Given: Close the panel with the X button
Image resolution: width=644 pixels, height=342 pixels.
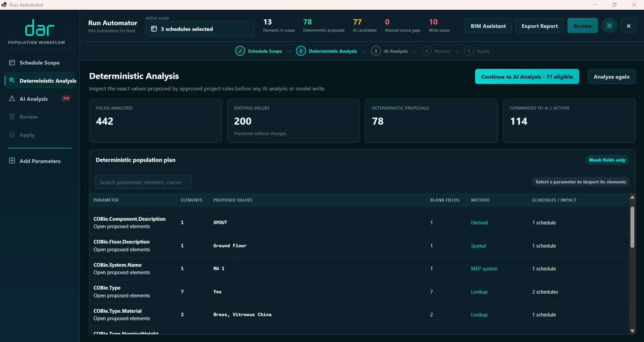Looking at the screenshot, I should (x=629, y=26).
